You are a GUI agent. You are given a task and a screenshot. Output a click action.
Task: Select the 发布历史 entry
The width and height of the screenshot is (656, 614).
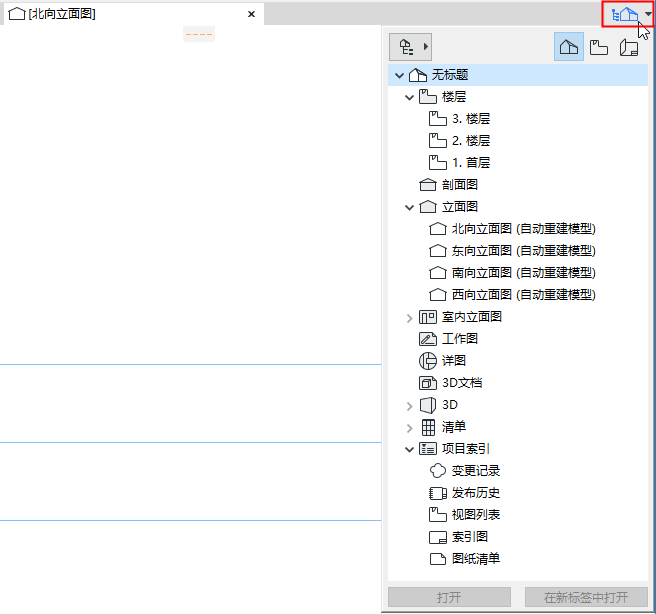click(476, 493)
